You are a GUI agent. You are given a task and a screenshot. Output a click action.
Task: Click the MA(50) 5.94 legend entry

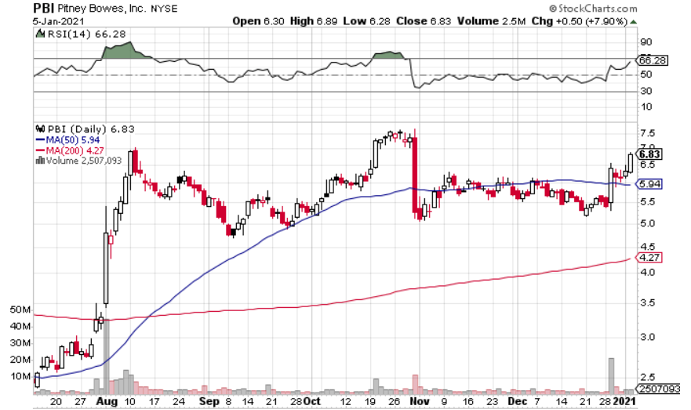click(x=67, y=140)
